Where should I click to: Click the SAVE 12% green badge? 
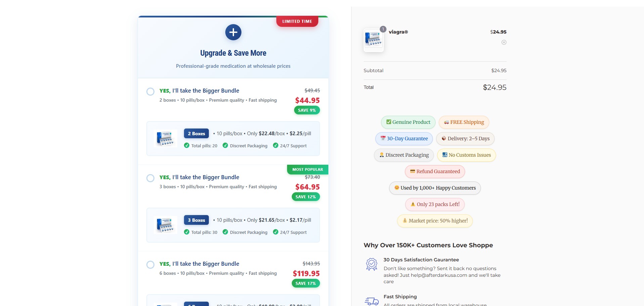pyautogui.click(x=306, y=197)
